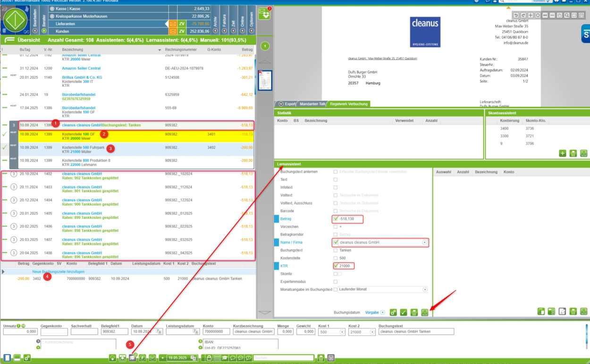
Task: Click the ZV button in Lieferanten row
Action: (x=182, y=24)
